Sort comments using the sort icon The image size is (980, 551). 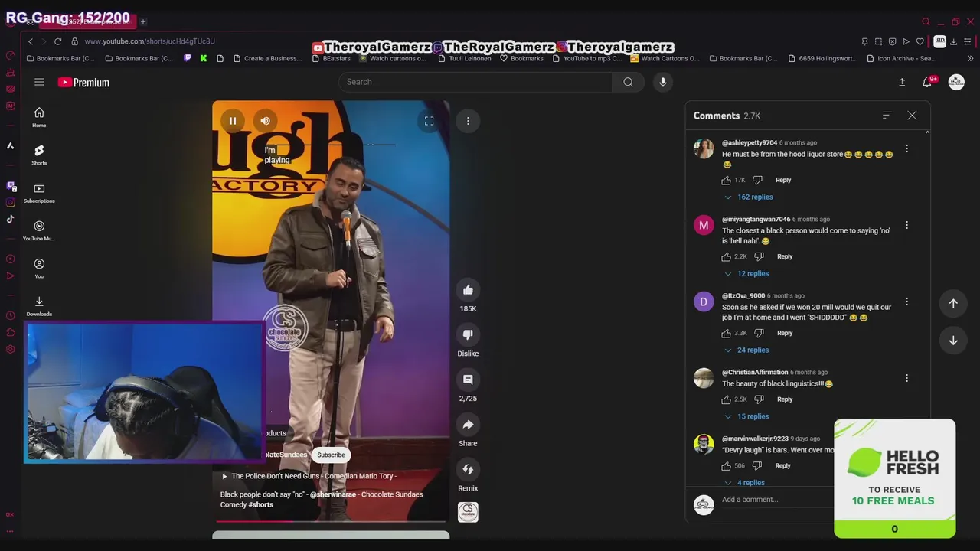pos(887,115)
